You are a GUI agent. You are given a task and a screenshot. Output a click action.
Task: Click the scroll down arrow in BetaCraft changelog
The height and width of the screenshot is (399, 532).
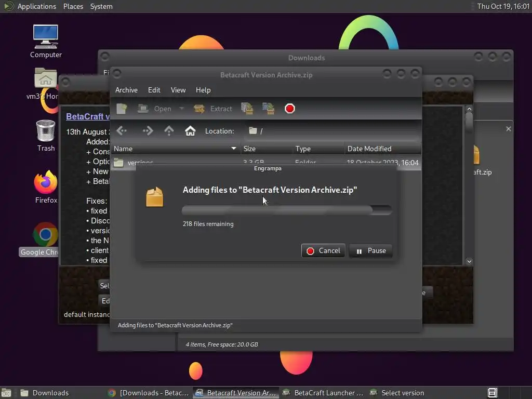click(469, 261)
